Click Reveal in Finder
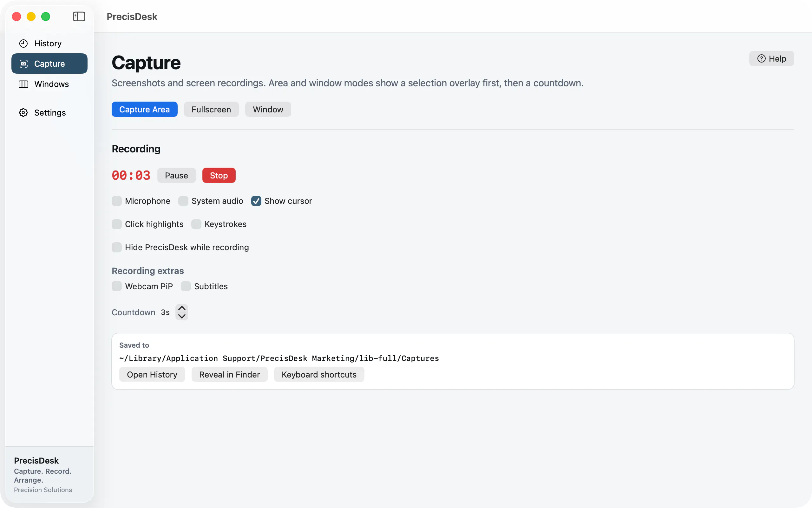This screenshot has width=812, height=508. coord(230,374)
